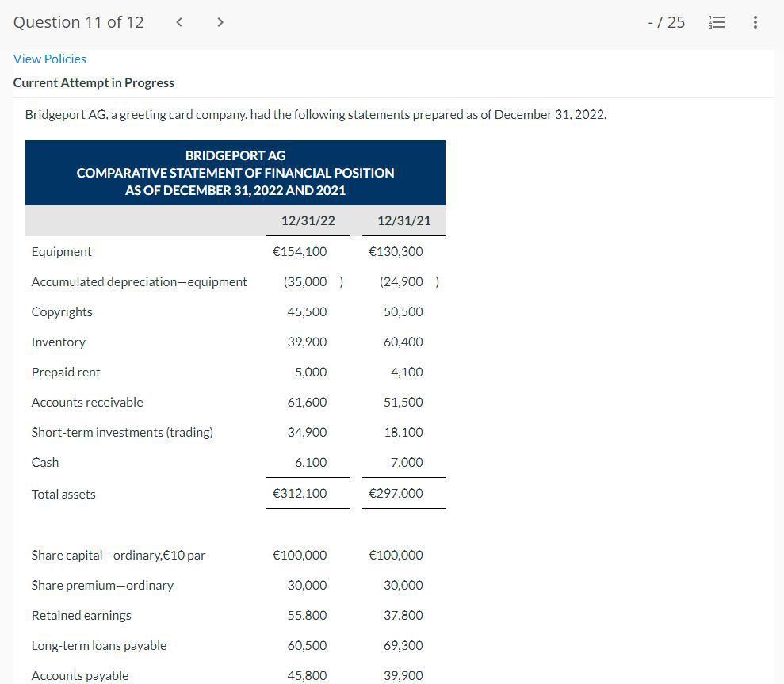Click the (35,000 depreciation value

(x=305, y=282)
